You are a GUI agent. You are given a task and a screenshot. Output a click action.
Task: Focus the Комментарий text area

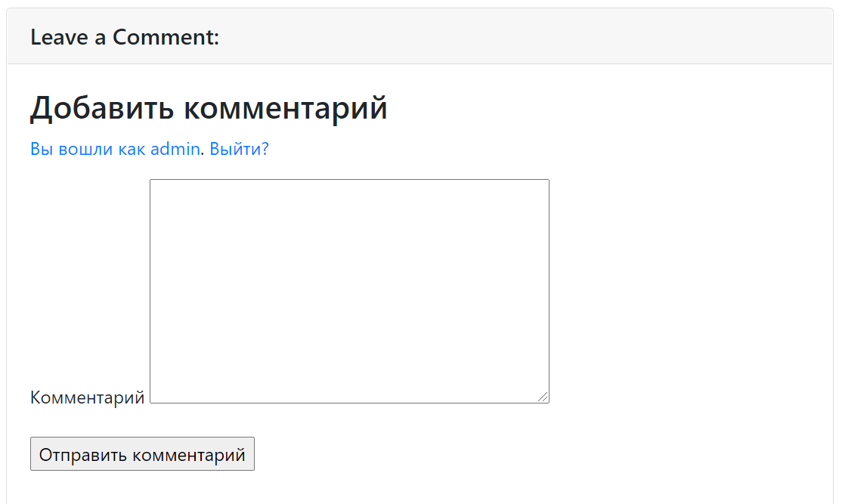tap(350, 291)
